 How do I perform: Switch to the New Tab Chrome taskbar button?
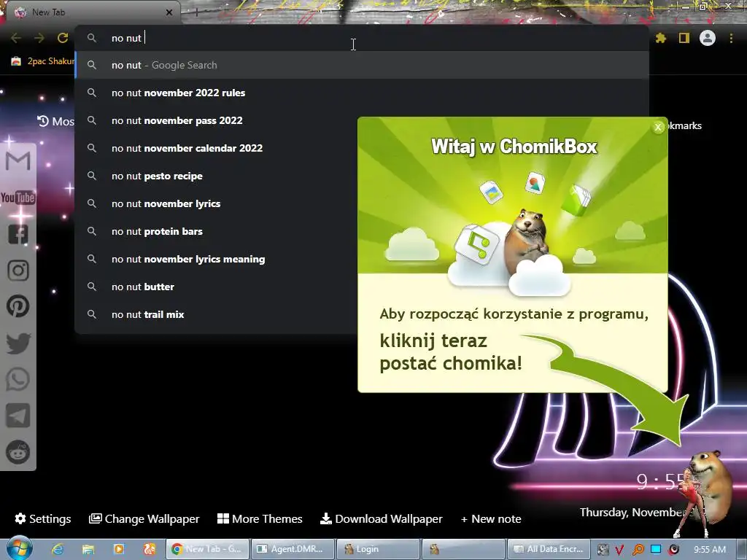click(x=207, y=549)
